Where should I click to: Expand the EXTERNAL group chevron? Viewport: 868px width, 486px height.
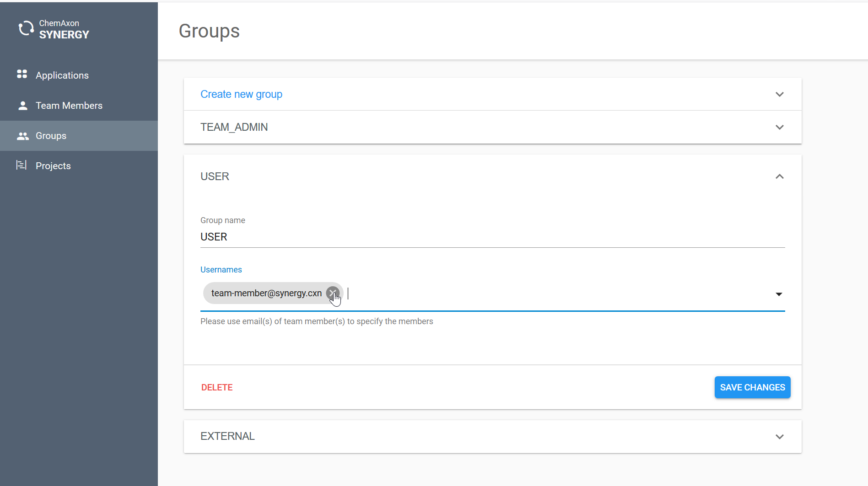779,437
